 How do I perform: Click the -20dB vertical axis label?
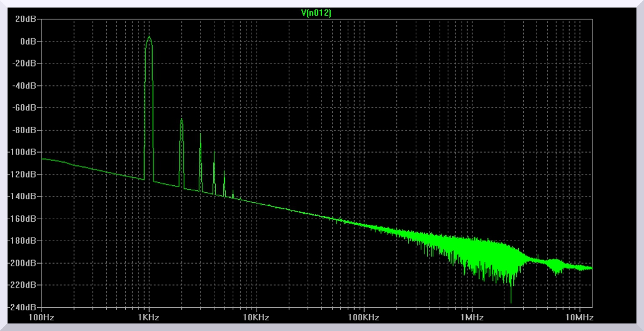pos(24,63)
